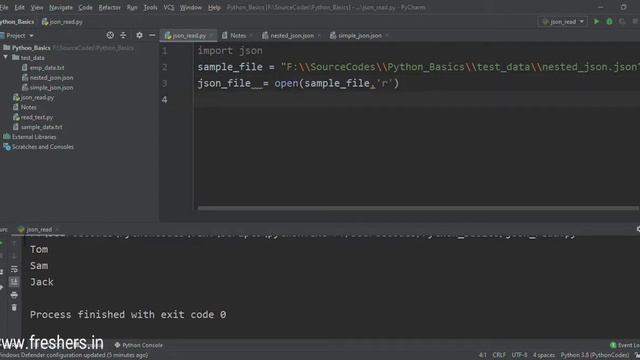Image resolution: width=640 pixels, height=360 pixels.
Task: Toggle scroll to end in Run console
Action: click(x=14, y=282)
